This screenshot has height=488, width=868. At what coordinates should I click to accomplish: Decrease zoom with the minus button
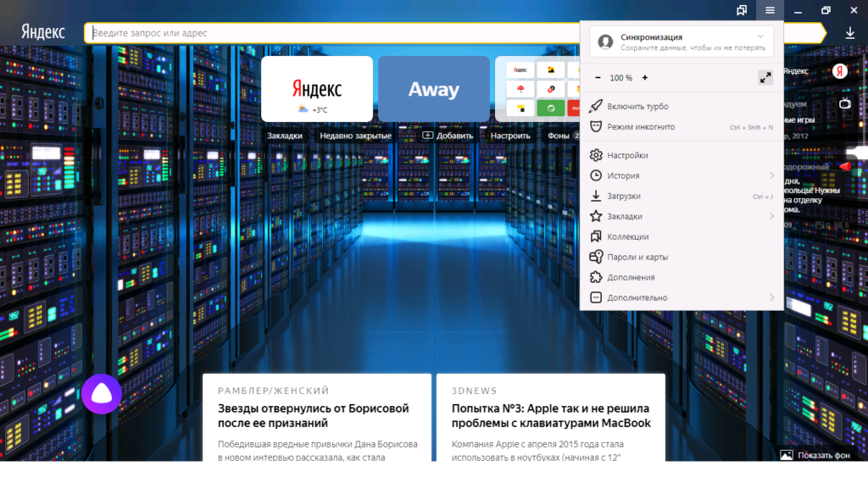click(598, 78)
